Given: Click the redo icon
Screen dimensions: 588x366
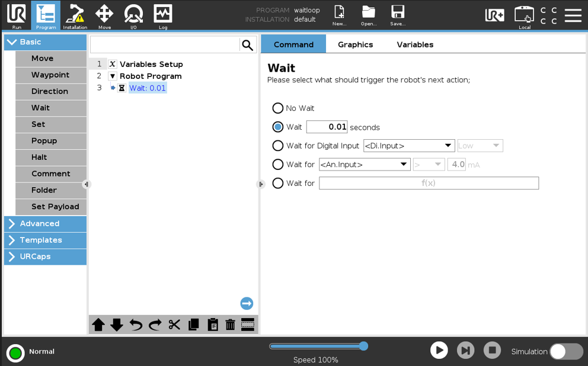Looking at the screenshot, I should (x=155, y=325).
